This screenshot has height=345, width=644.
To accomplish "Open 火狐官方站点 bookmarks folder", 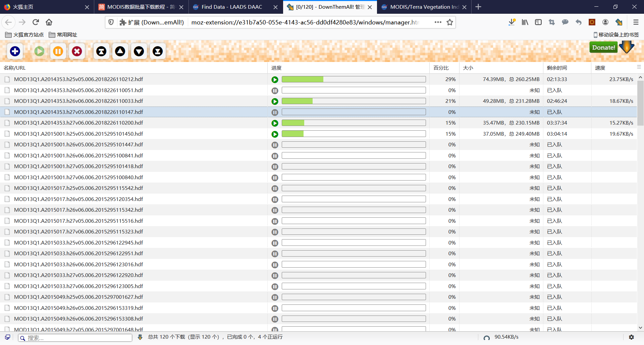I will coord(24,34).
